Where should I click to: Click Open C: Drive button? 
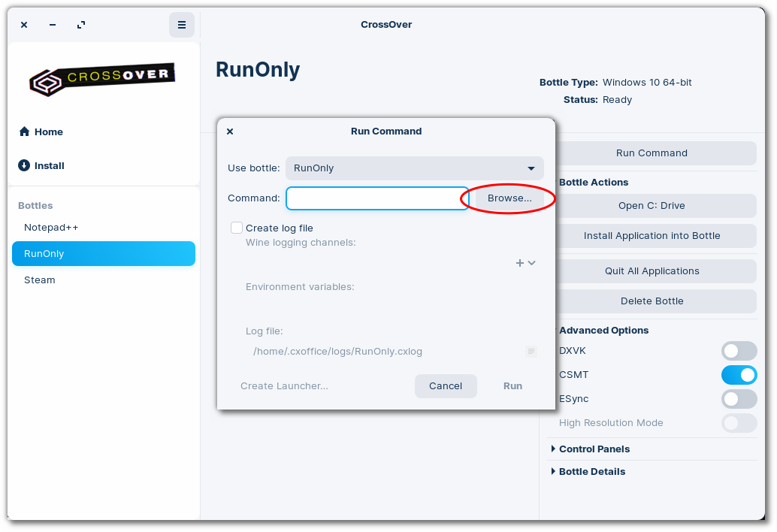click(x=652, y=206)
